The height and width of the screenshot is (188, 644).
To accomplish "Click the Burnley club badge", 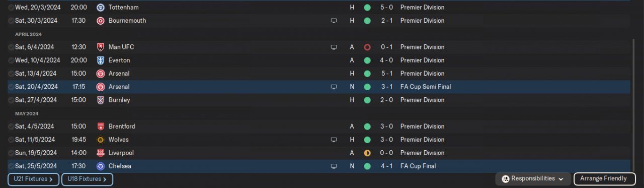I will [100, 100].
